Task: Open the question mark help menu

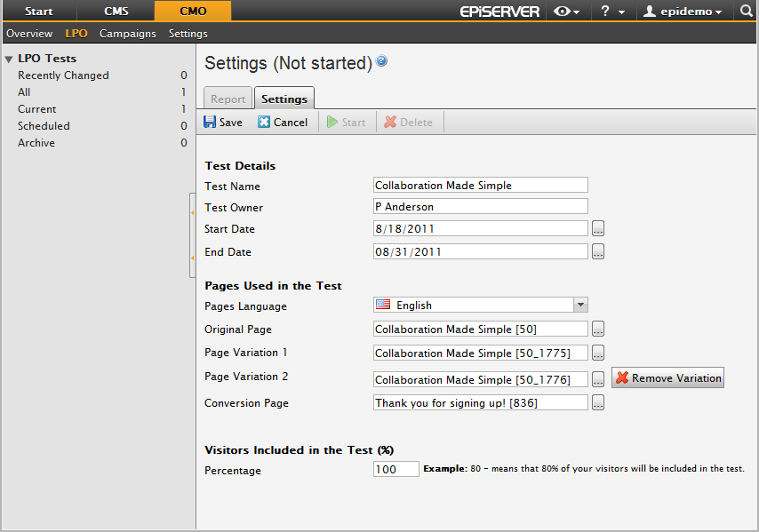Action: coord(608,12)
